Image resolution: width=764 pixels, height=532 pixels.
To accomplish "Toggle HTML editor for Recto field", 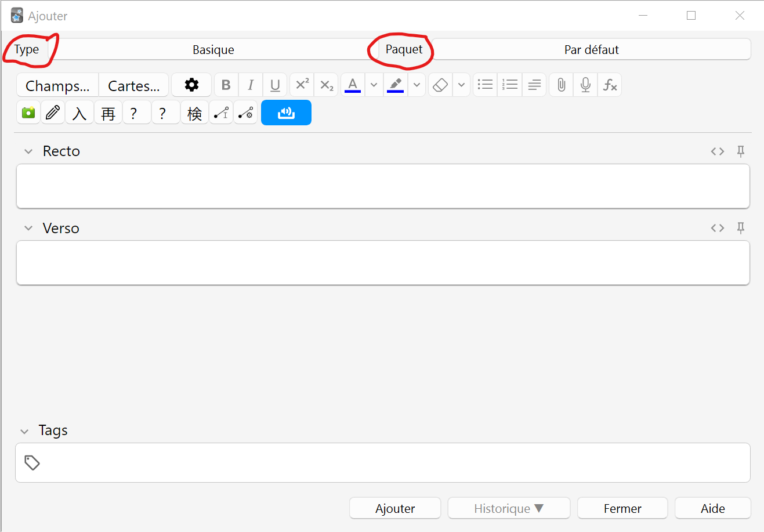I will click(718, 151).
